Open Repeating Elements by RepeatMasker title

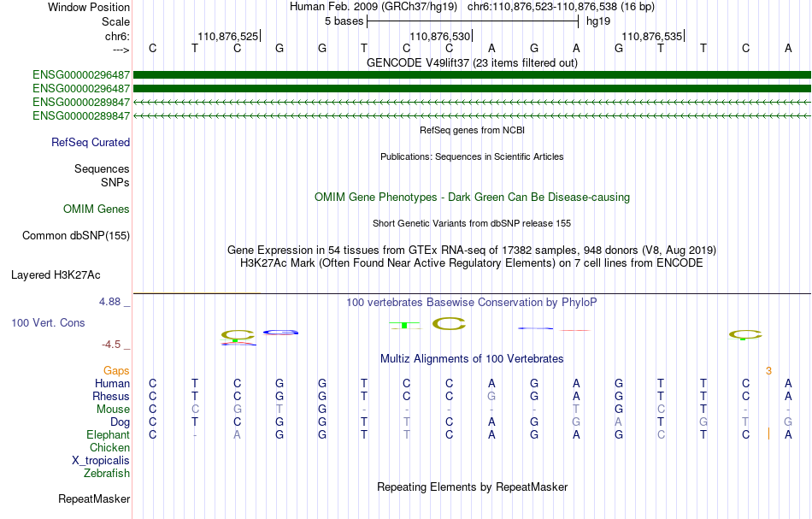[x=472, y=487]
